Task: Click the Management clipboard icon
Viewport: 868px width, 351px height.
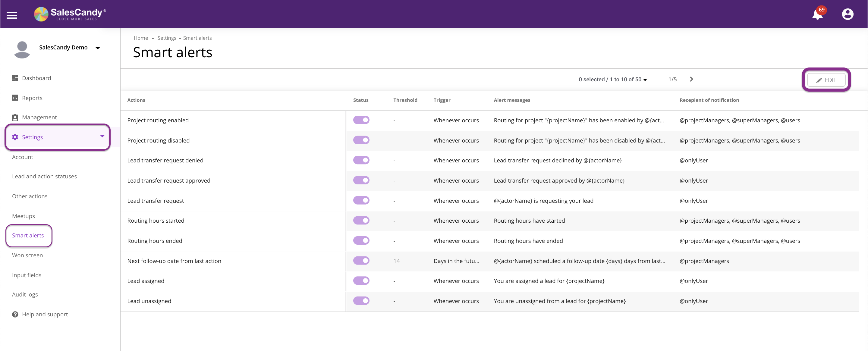Action: pos(15,117)
